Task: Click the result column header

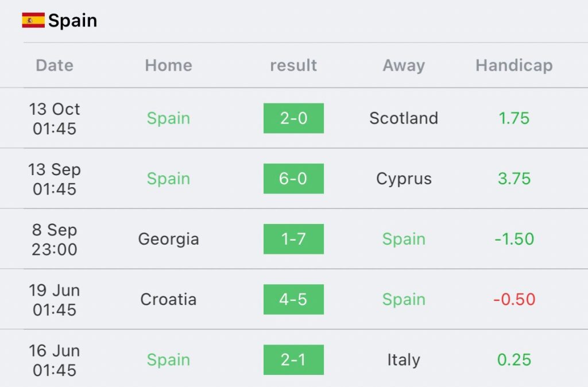Action: click(x=293, y=65)
